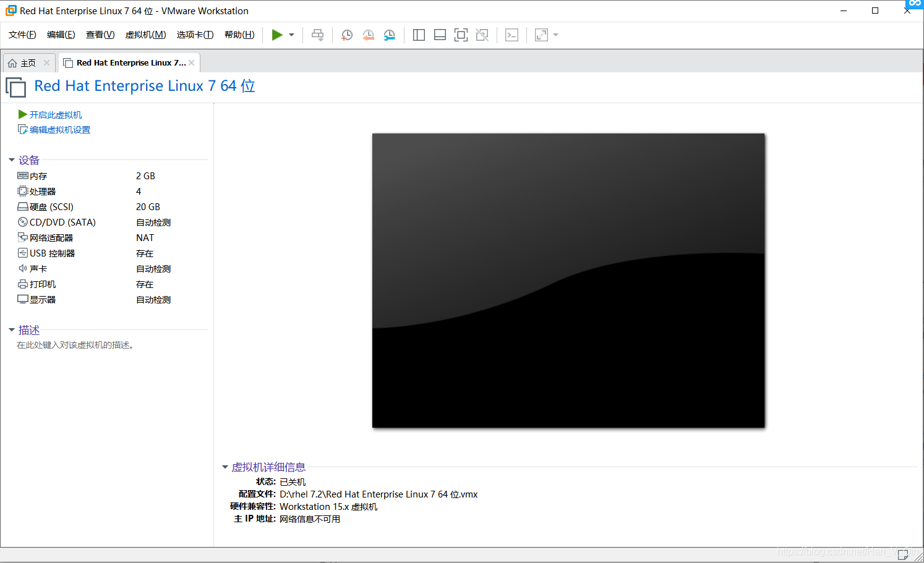Click the Workstation 15.x 虚拟机 compatibility text
The width and height of the screenshot is (924, 563).
point(328,507)
